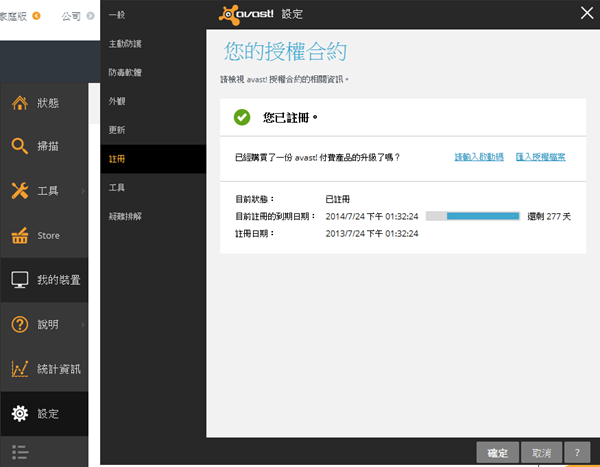Click the 確定 button
This screenshot has height=467, width=600.
[497, 453]
